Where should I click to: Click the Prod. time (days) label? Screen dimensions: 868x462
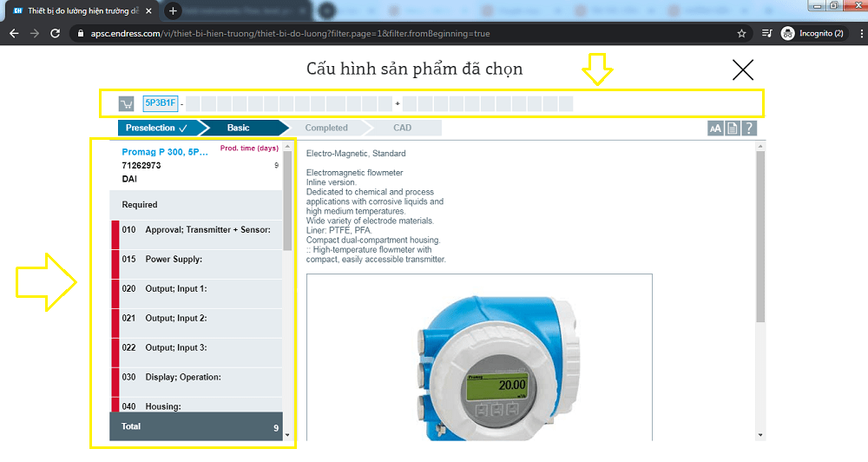point(249,148)
